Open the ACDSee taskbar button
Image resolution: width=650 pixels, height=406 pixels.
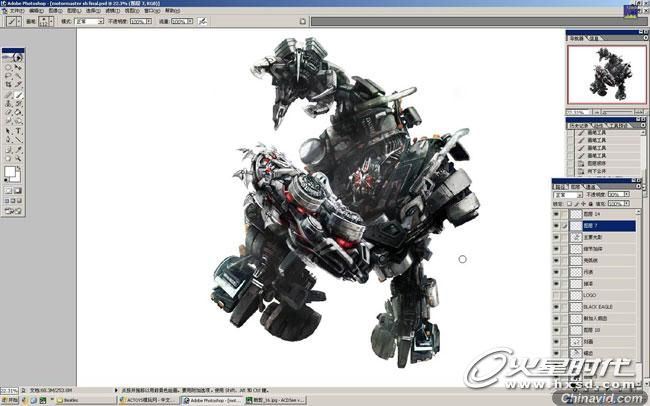point(275,400)
